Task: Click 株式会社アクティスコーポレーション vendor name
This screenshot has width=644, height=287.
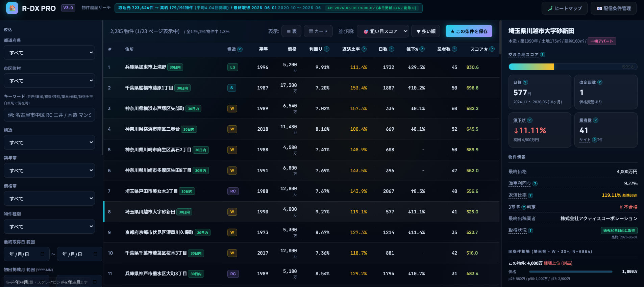Action: click(599, 218)
